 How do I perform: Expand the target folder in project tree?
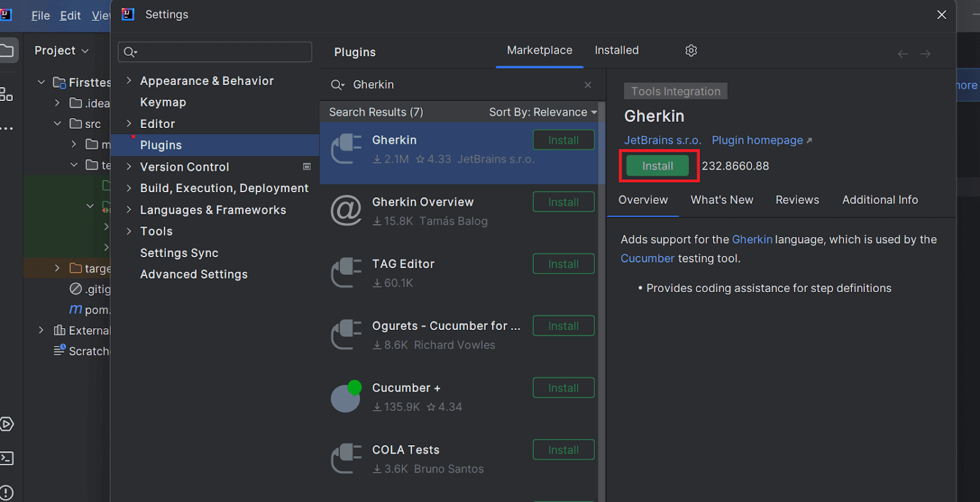pos(57,268)
